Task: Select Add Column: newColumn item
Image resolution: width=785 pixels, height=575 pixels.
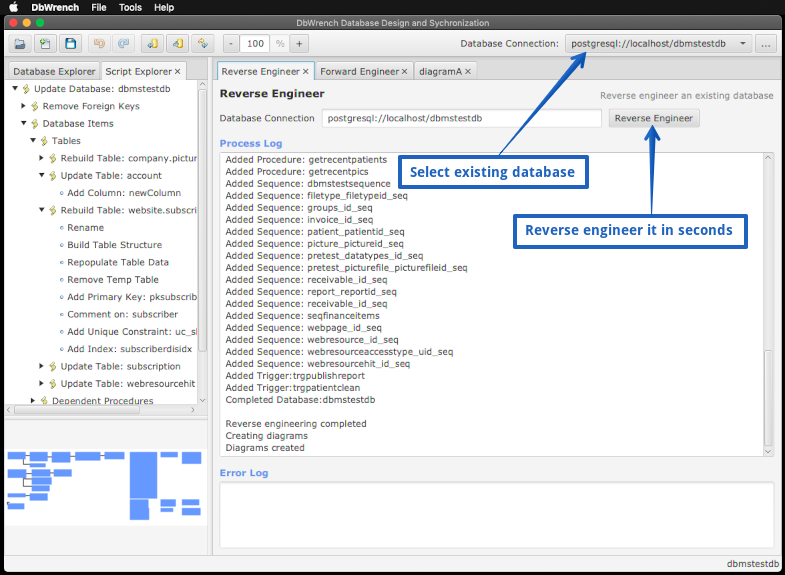Action: tap(124, 193)
